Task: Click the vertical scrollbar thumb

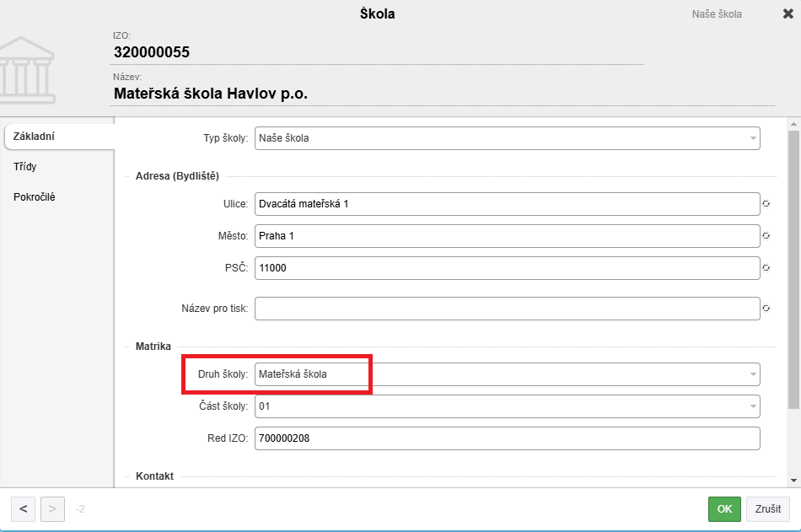Action: tap(793, 270)
